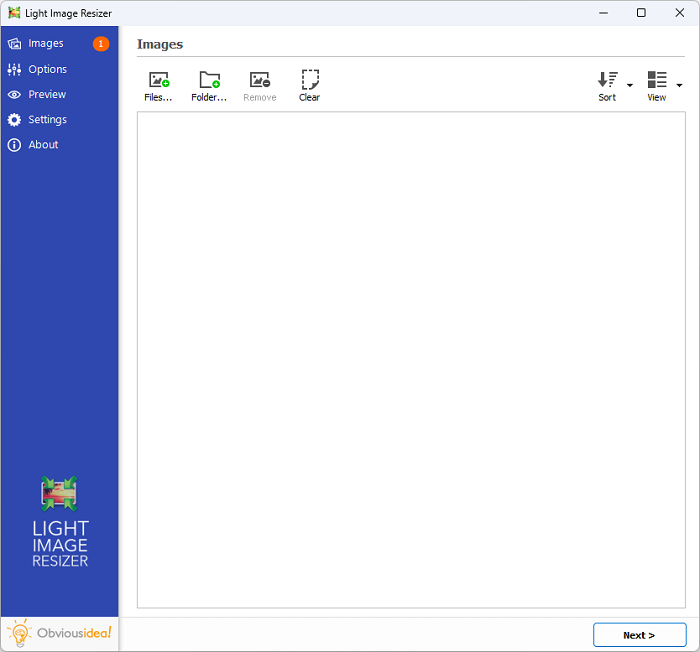This screenshot has width=700, height=652.
Task: Open Settings in the sidebar
Action: click(59, 120)
